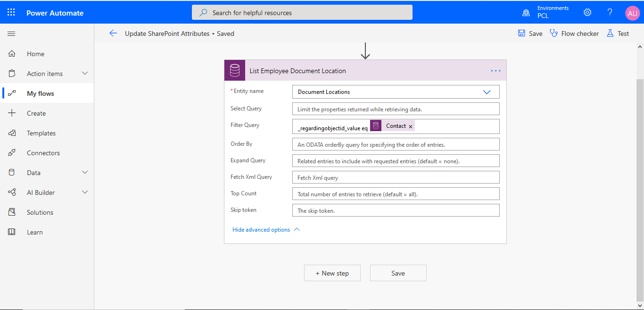Image resolution: width=644 pixels, height=310 pixels.
Task: Click the Power Automate brand title
Action: pyautogui.click(x=55, y=13)
